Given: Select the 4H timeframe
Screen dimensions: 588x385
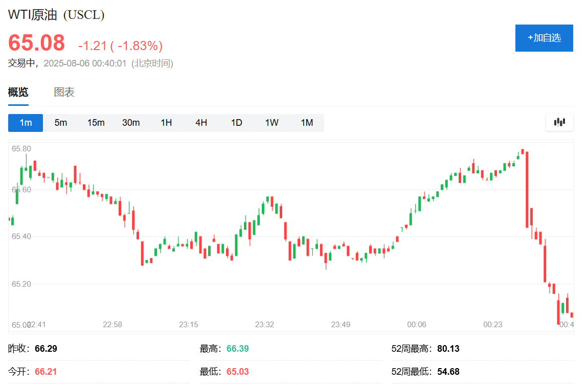Looking at the screenshot, I should [x=201, y=123].
